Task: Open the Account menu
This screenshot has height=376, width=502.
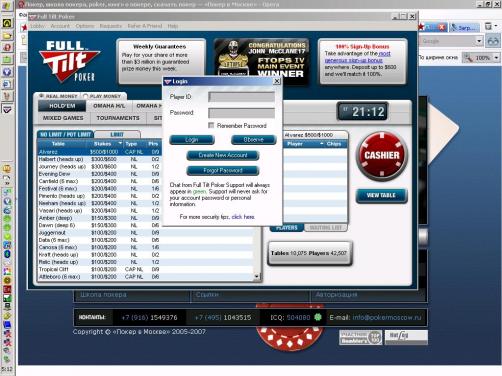Action: click(60, 26)
